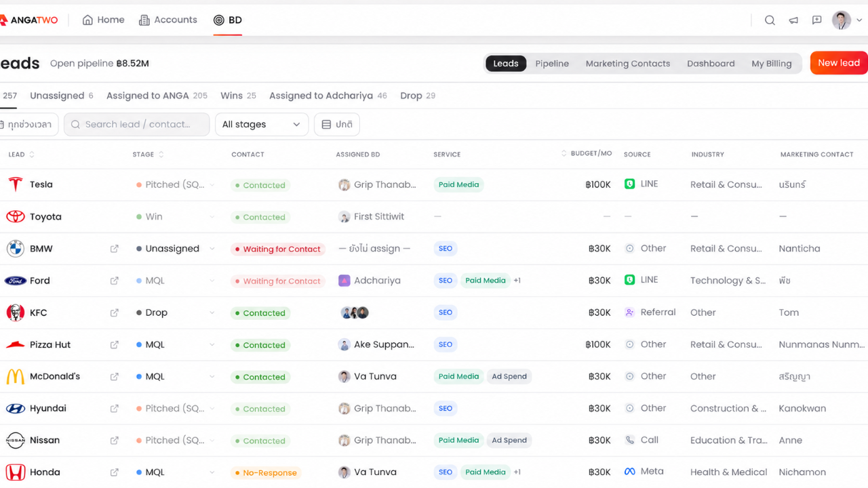Click Honda's +1 more services indicator
Viewport: 868px width, 488px height.
click(x=517, y=472)
